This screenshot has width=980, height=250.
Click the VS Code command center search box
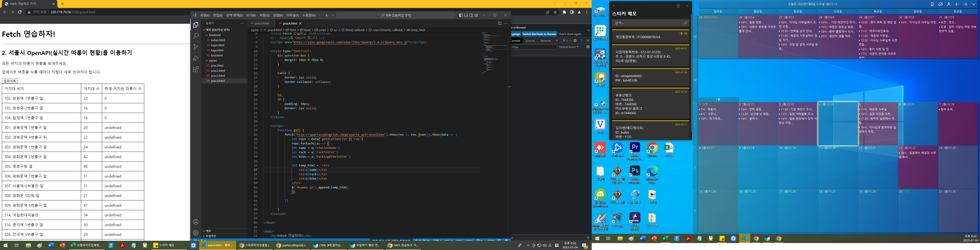tap(396, 15)
